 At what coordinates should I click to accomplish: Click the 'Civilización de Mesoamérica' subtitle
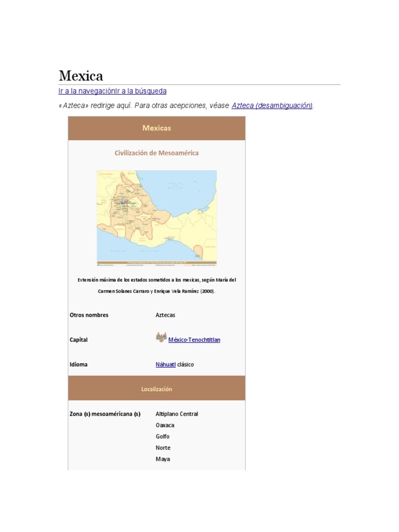156,153
